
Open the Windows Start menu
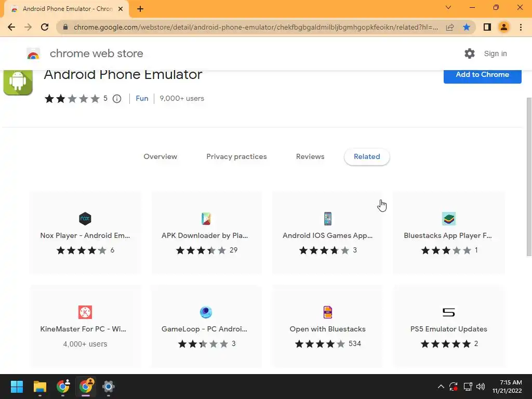[x=17, y=387]
